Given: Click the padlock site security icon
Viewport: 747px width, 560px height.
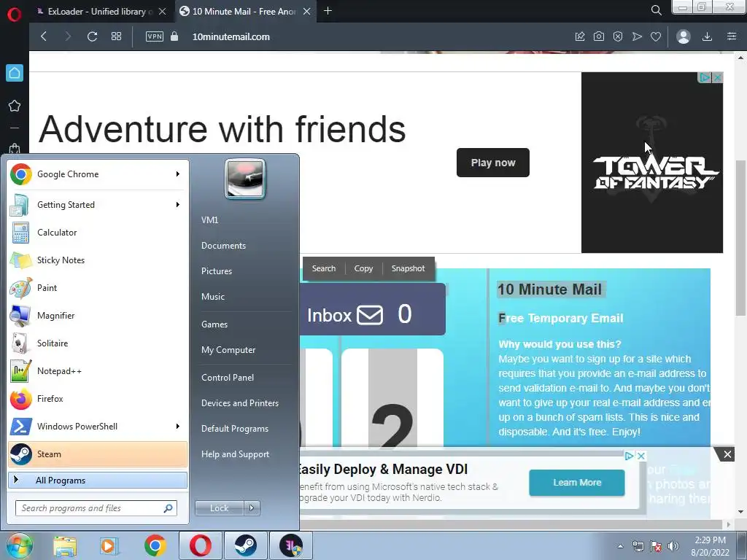Looking at the screenshot, I should click(174, 36).
